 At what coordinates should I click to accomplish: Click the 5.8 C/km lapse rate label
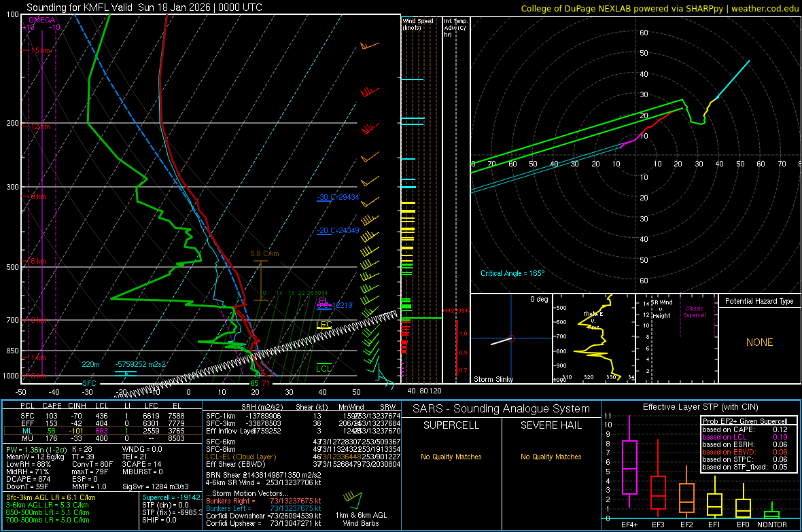[264, 253]
